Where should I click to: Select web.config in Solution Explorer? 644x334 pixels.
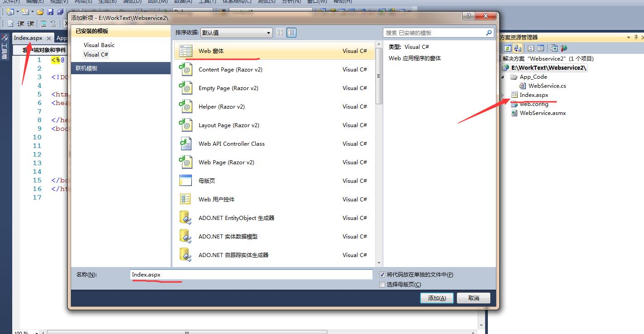(534, 104)
